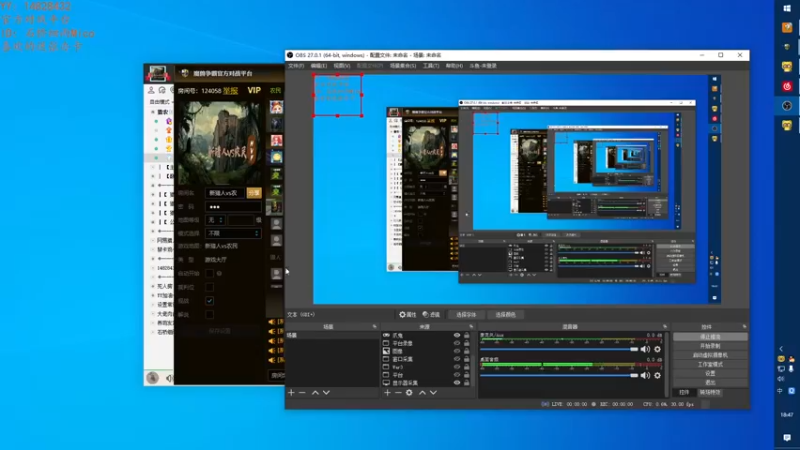Toggle visibility of 窗口采集 source
The height and width of the screenshot is (450, 800).
click(x=457, y=359)
